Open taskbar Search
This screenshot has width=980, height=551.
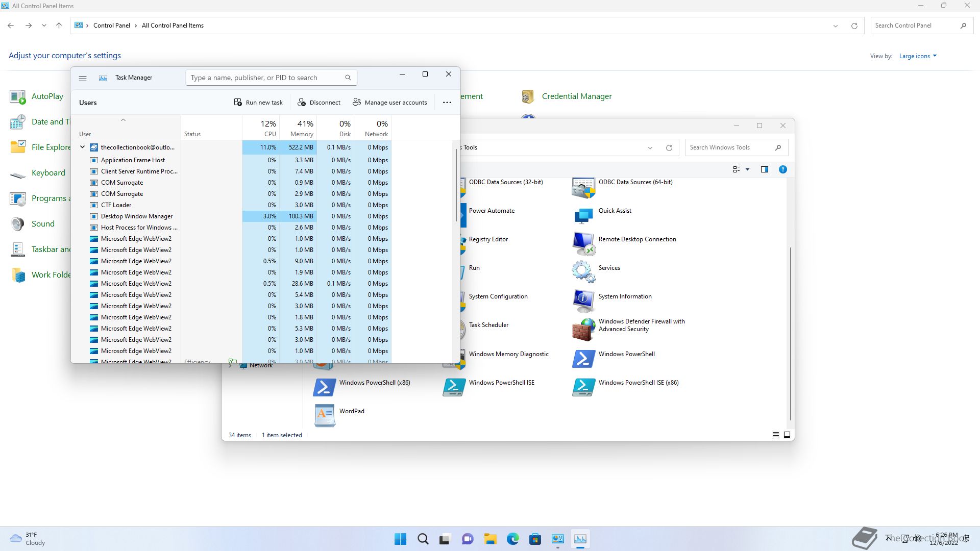pos(423,539)
